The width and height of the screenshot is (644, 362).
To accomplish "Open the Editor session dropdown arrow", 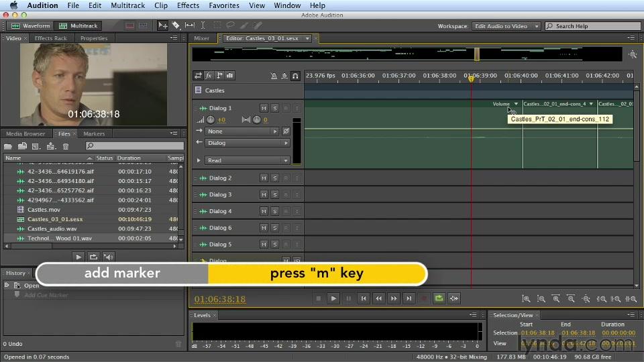I will pyautogui.click(x=307, y=39).
